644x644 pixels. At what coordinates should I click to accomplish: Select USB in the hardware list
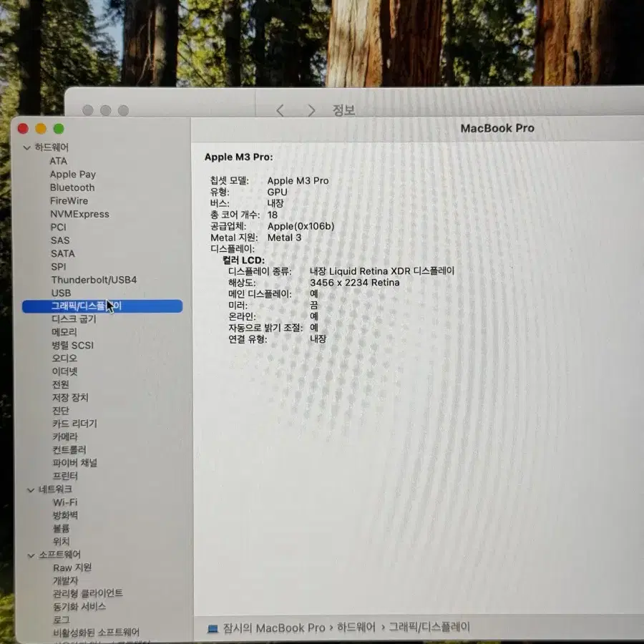(62, 293)
